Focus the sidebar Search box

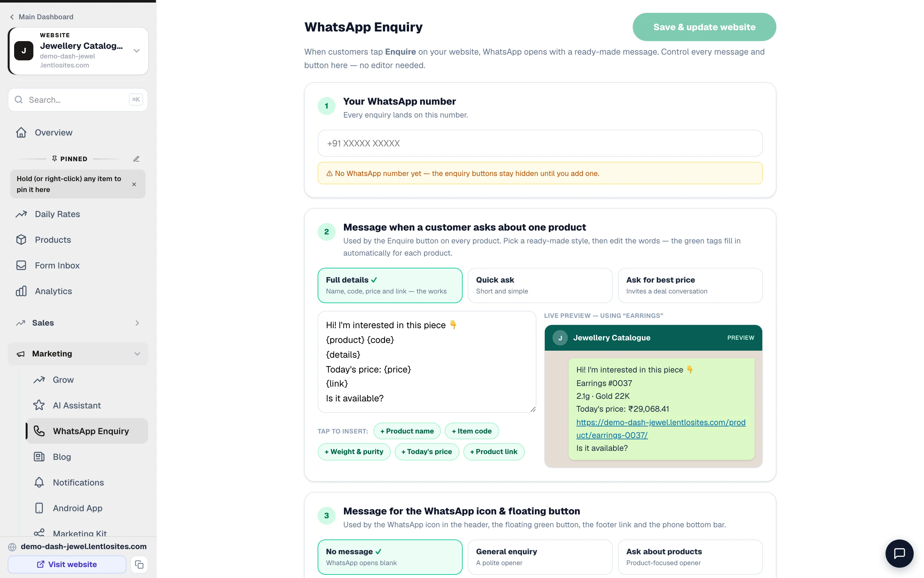click(x=78, y=100)
